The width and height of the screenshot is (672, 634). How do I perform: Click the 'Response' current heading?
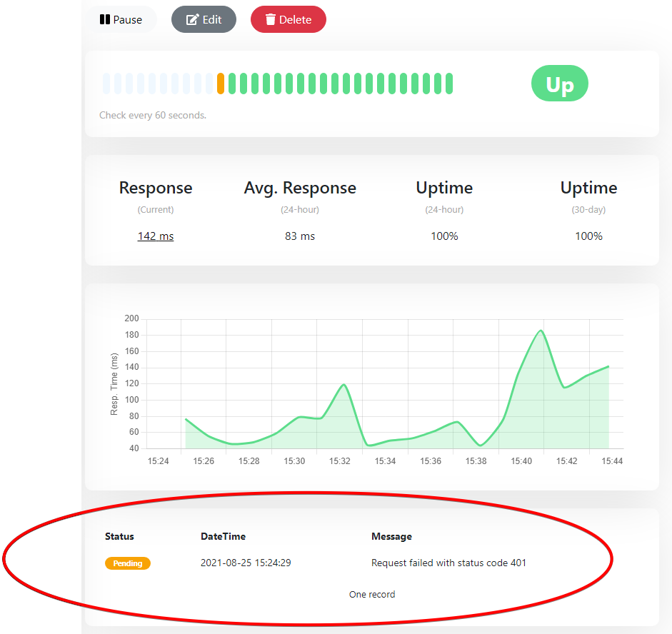156,188
